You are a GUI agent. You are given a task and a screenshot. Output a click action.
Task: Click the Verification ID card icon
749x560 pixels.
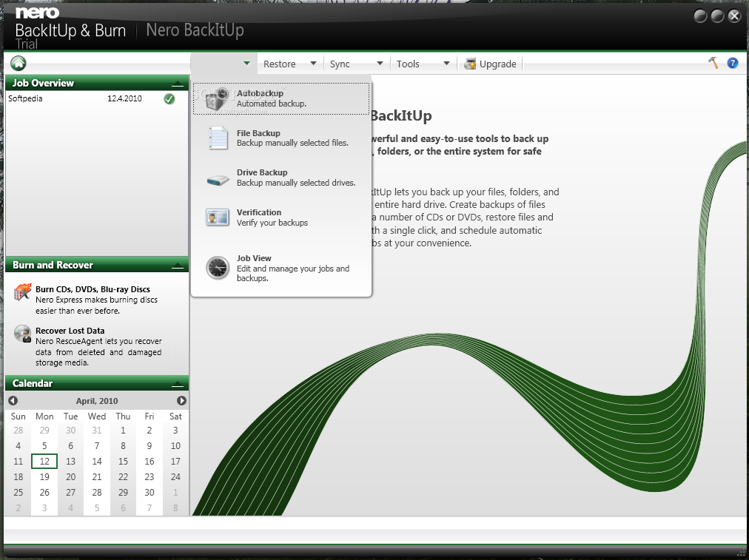[218, 217]
